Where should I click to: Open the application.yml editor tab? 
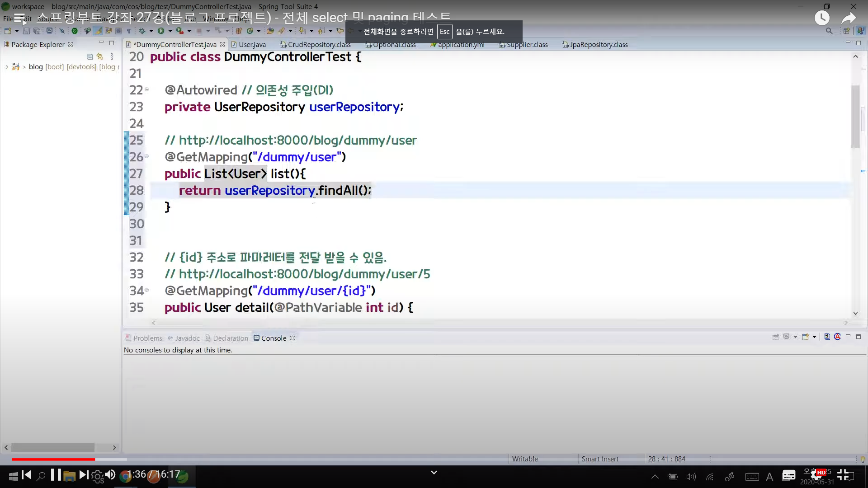(x=461, y=44)
